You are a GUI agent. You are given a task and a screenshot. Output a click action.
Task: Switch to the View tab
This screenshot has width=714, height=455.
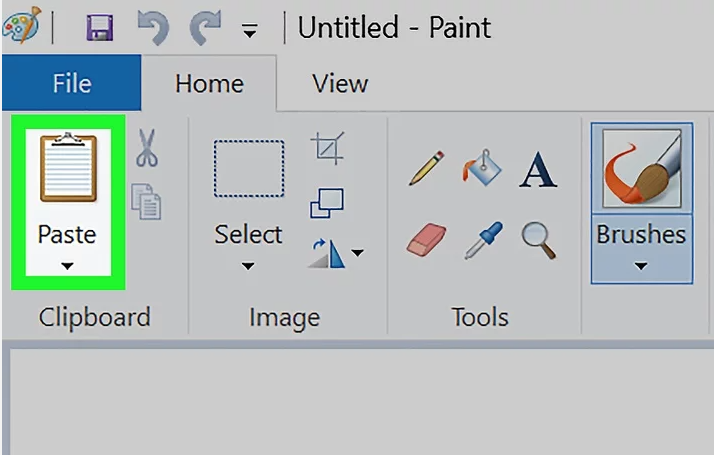[340, 84]
